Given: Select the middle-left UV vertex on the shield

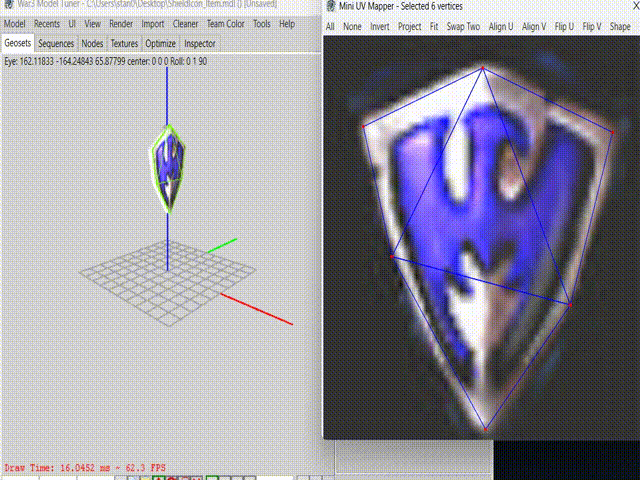Looking at the screenshot, I should click(x=392, y=257).
